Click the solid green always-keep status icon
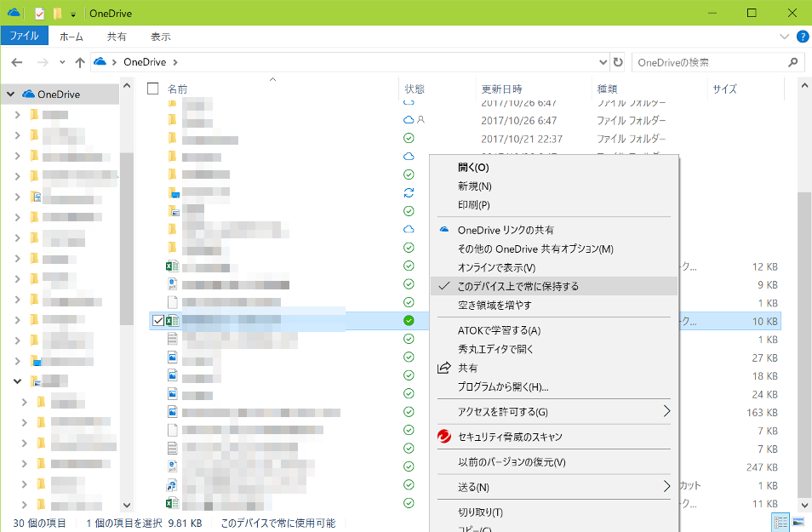Screen dimensions: 812x532 409,321
